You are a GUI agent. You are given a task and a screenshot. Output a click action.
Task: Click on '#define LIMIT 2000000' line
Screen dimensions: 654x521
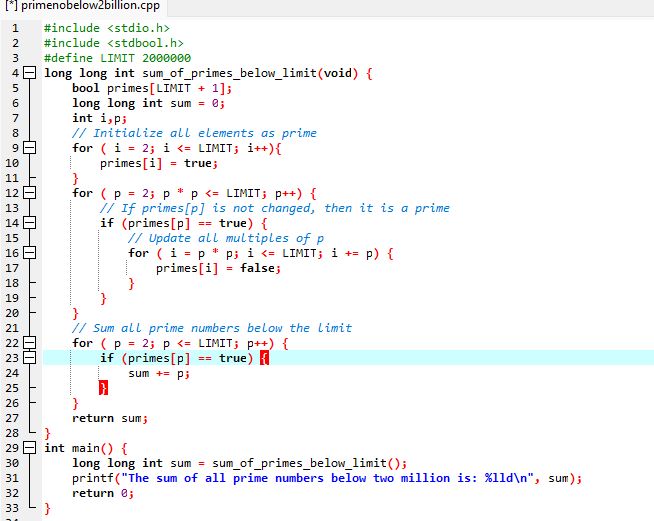coord(117,58)
